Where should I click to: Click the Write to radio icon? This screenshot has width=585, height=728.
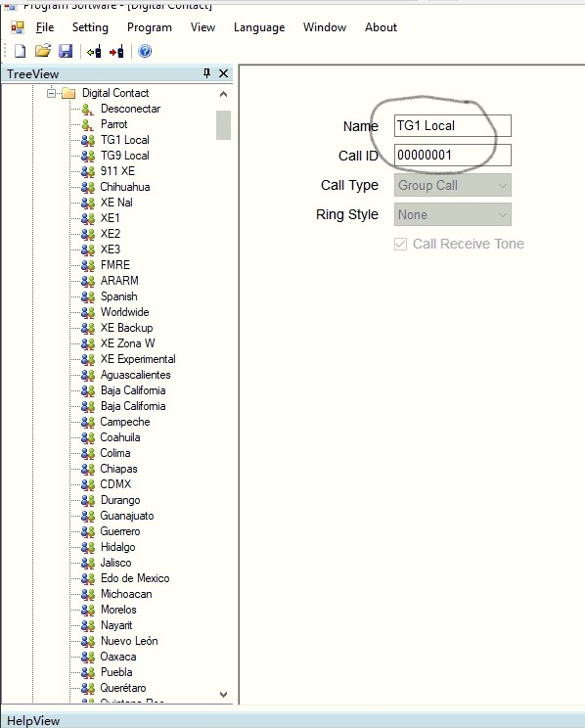(116, 51)
